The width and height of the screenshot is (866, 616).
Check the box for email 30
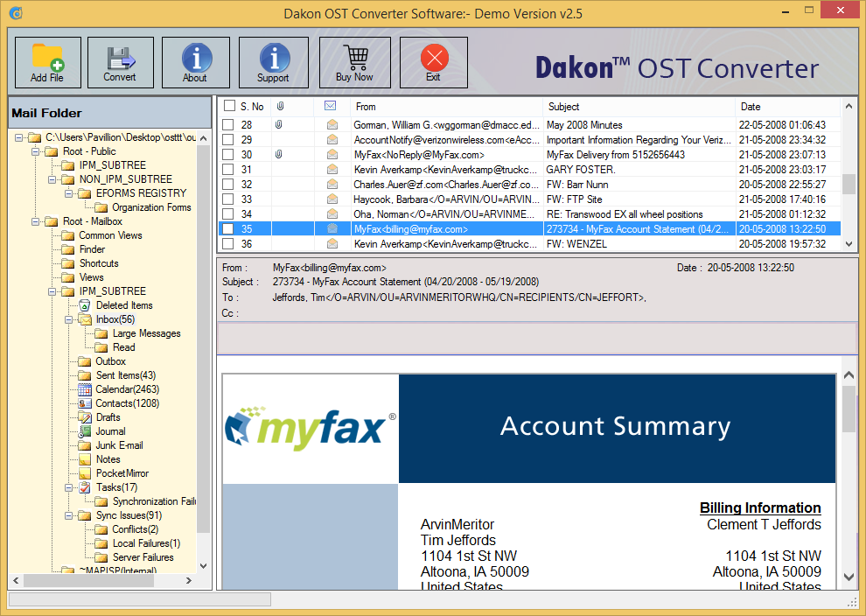click(x=227, y=155)
